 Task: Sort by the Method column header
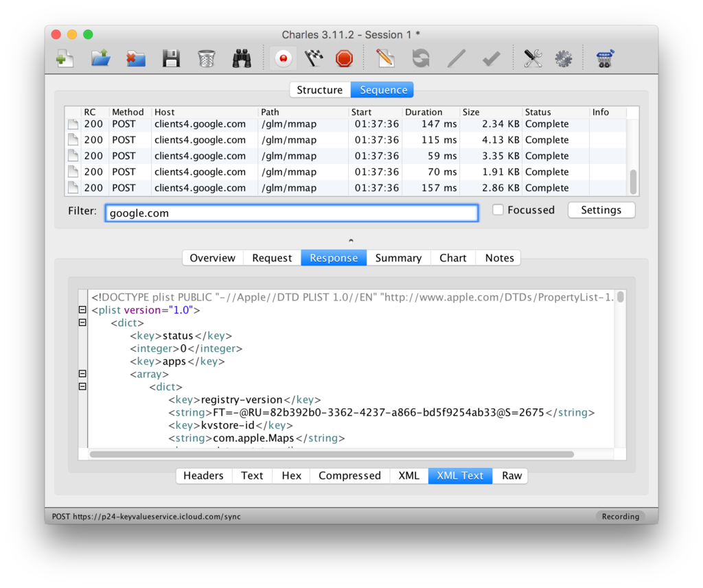[x=130, y=112]
